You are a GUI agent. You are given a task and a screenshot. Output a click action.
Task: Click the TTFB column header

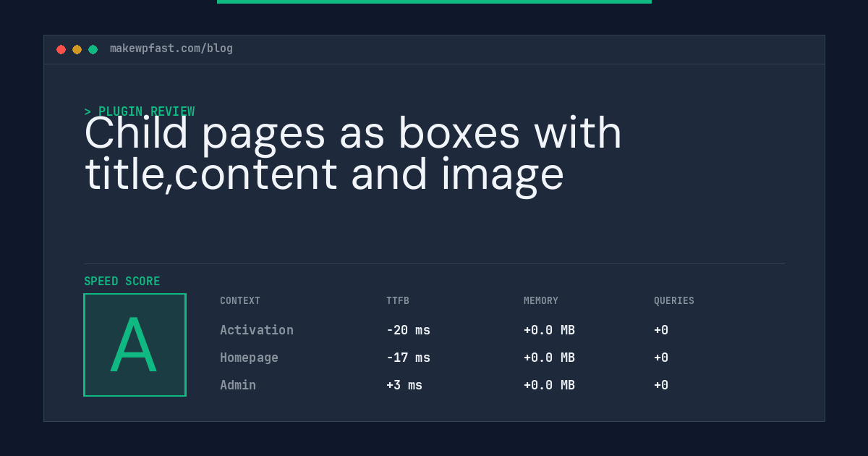[x=398, y=300]
